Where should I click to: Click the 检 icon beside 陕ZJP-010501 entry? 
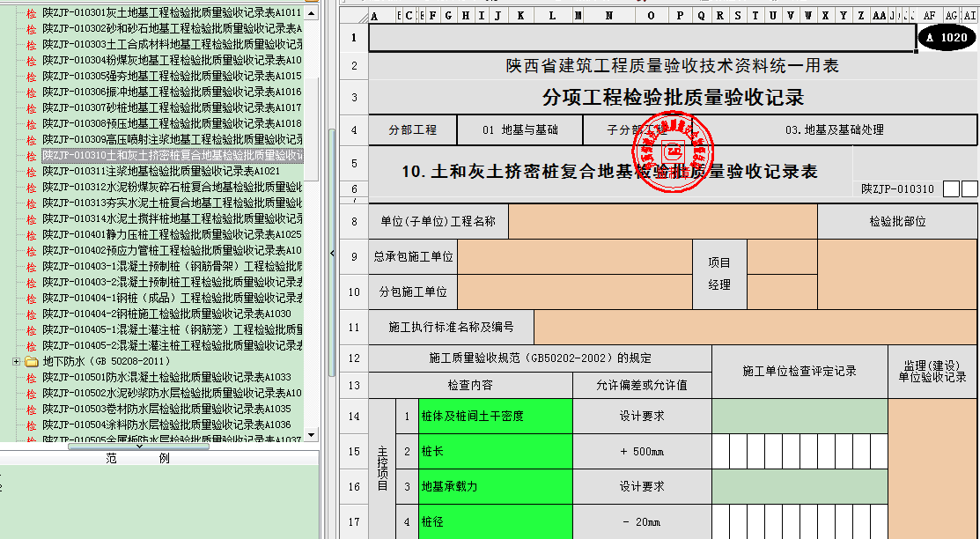click(32, 378)
